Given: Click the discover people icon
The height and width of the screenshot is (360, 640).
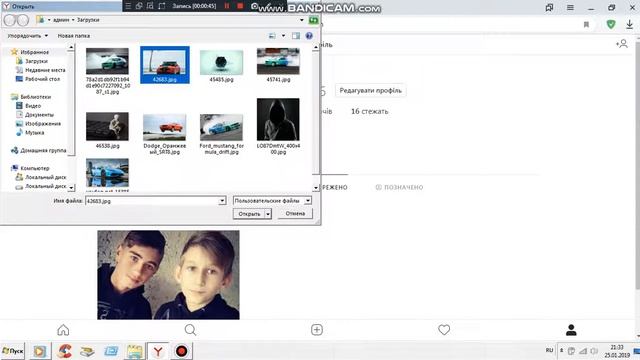Looking at the screenshot, I should point(622,44).
